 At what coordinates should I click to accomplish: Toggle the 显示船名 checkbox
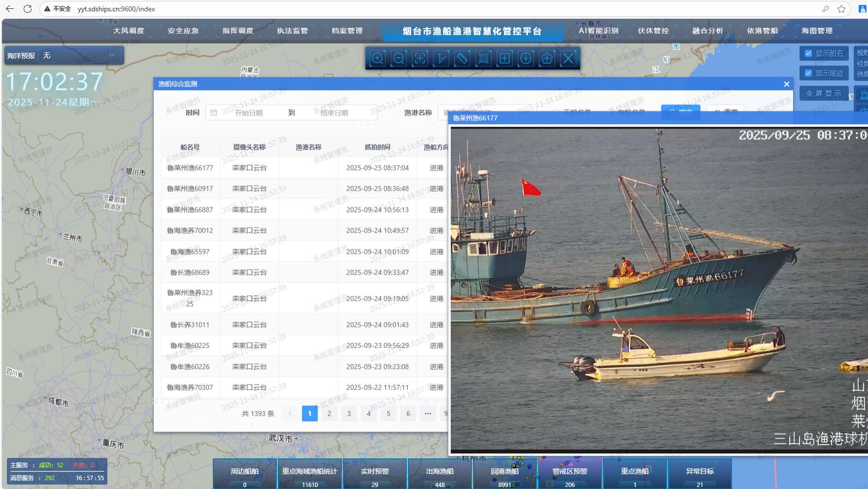808,53
